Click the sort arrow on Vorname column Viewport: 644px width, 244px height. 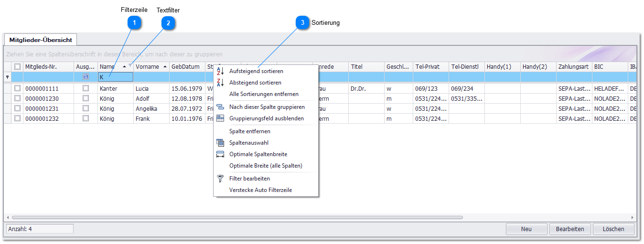(x=165, y=67)
